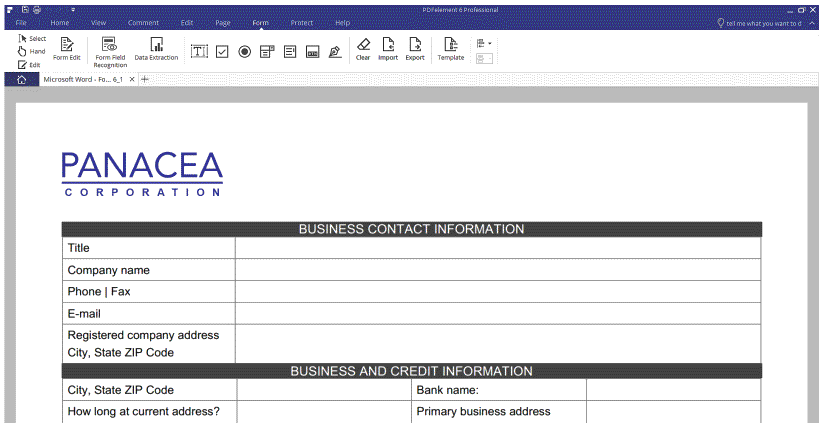825x423 pixels.
Task: Open the Protect ribbon tab
Action: (x=301, y=22)
